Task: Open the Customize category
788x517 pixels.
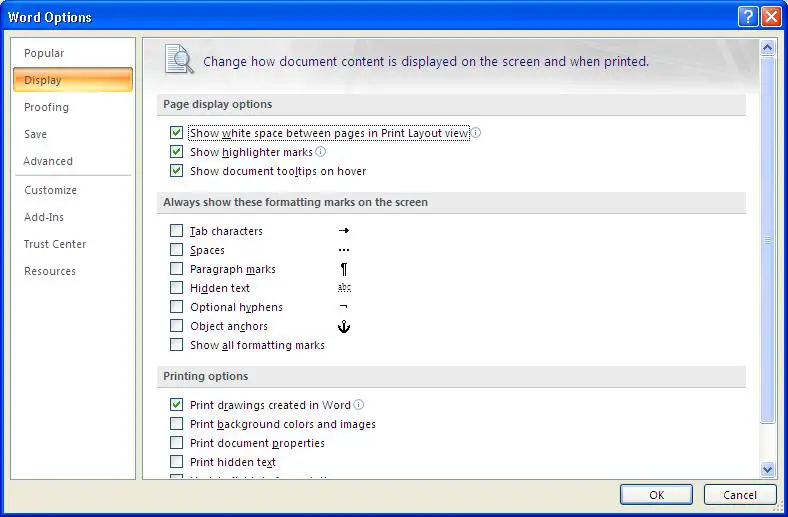Action: click(x=73, y=190)
